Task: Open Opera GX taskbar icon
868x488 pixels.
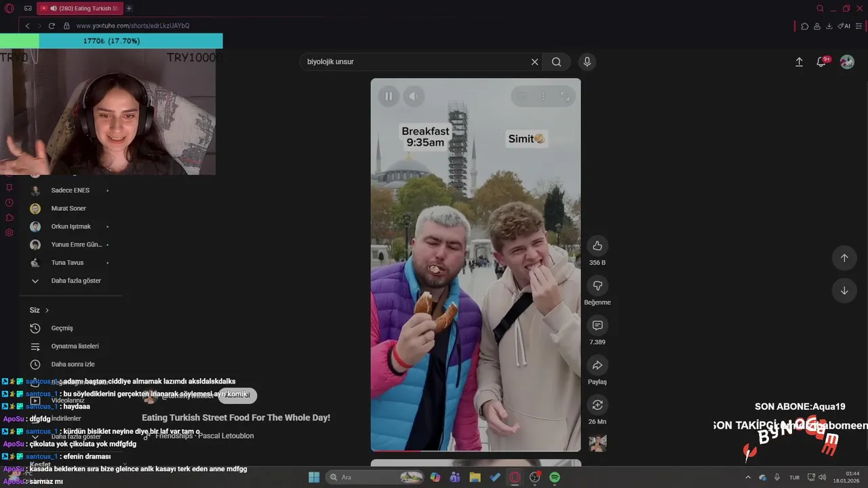Action: click(x=515, y=477)
